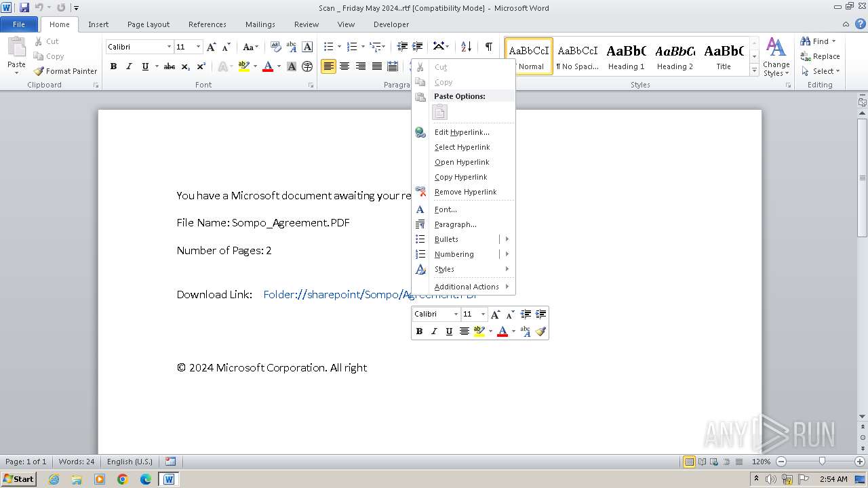Viewport: 868px width, 488px height.
Task: Click Zoom In plus button
Action: [859, 462]
